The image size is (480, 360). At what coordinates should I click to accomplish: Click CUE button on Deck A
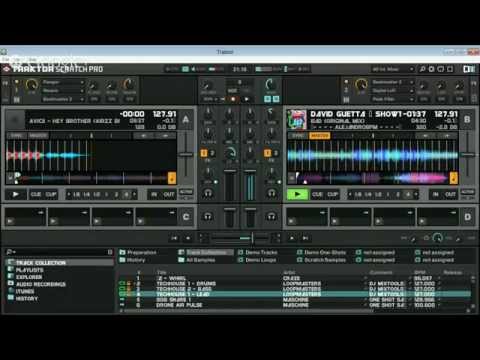click(36, 194)
